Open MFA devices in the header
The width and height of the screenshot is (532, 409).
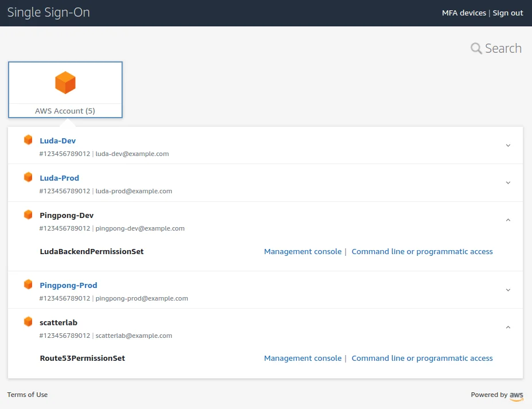coord(464,13)
